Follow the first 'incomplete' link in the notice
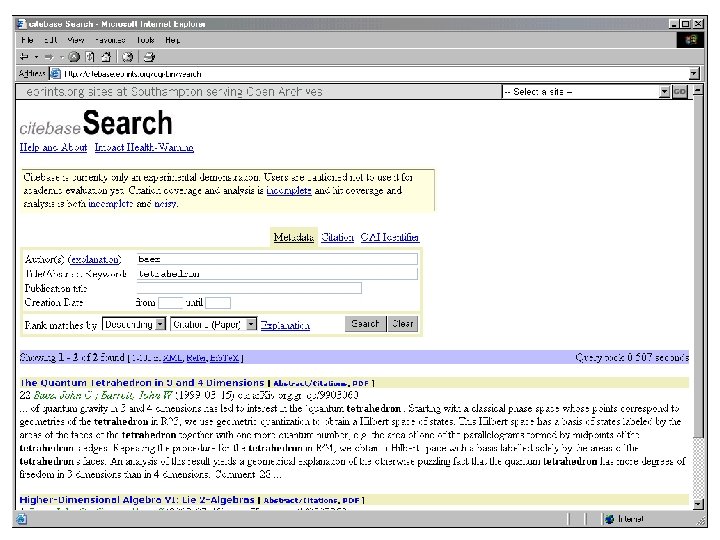 (289, 191)
